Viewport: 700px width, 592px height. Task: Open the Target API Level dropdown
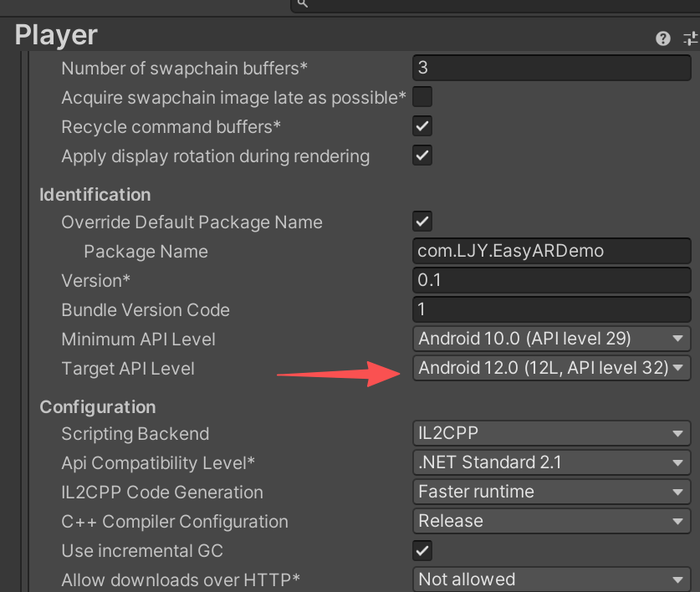(x=551, y=368)
